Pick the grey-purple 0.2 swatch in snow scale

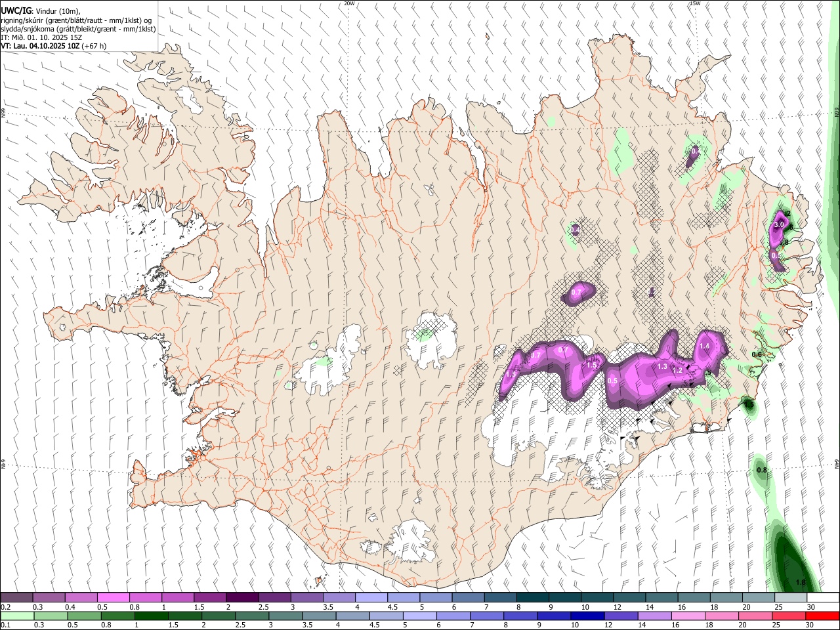(x=16, y=597)
